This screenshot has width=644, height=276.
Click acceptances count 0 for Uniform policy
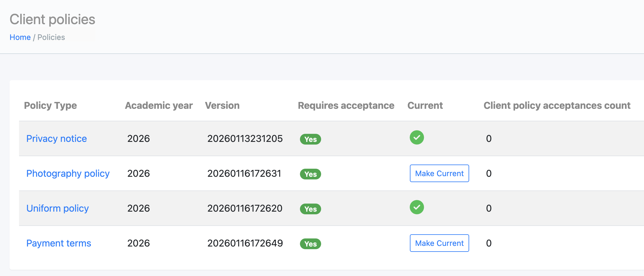click(489, 208)
